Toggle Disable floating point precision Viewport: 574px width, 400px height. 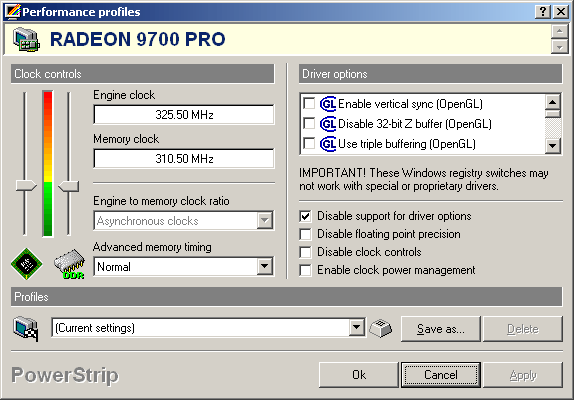[305, 234]
